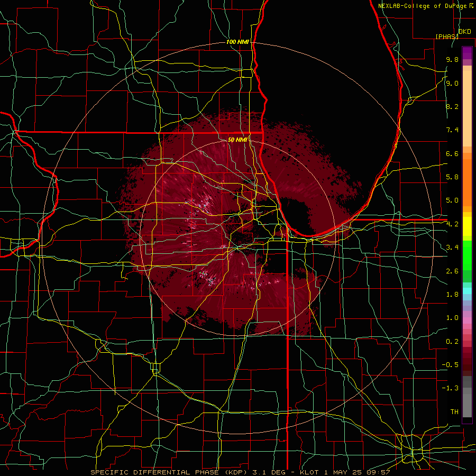Screen dimensions: 476x476
Task: Click the TH threshold label
Action: point(454,412)
